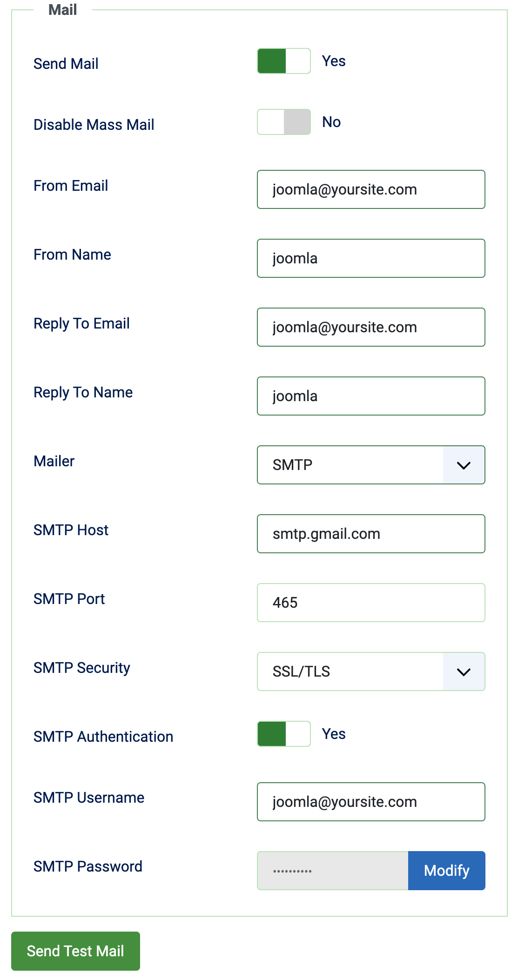518x980 pixels.
Task: Click inside the From Email field
Action: tap(370, 189)
